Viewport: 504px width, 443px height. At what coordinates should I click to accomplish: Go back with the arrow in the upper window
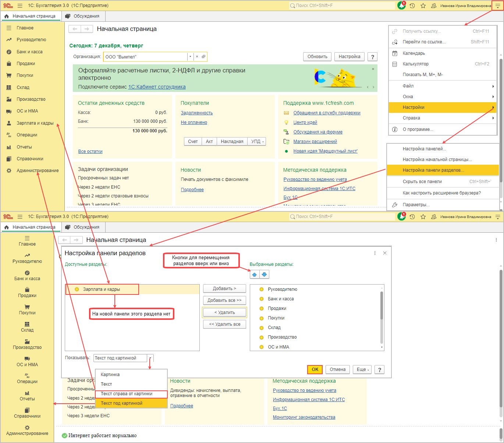pyautogui.click(x=75, y=29)
